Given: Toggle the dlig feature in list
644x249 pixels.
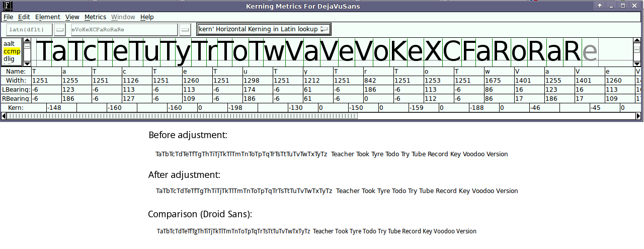Looking at the screenshot, I should click(9, 59).
